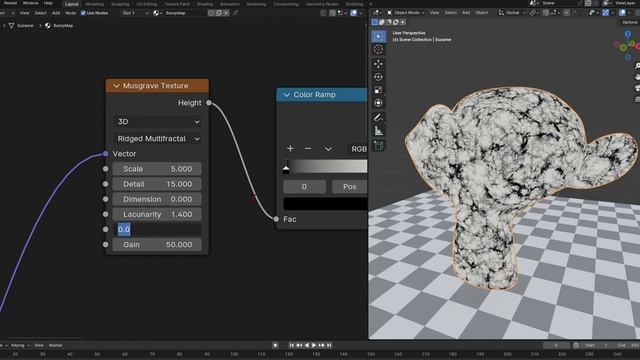
Task: Switch to the Animation workspace tab
Action: point(230,4)
